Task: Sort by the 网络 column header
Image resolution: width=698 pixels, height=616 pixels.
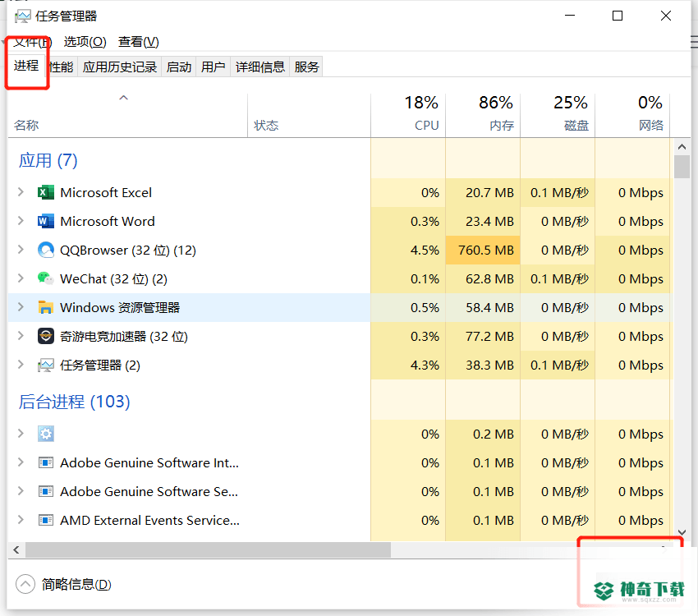Action: (x=632, y=114)
